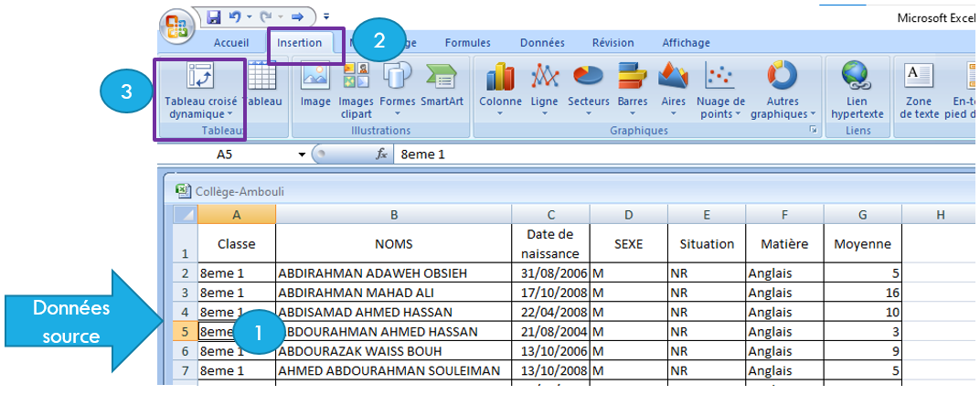980x395 pixels.
Task: Open the Insertion ribbon tab
Action: point(300,43)
